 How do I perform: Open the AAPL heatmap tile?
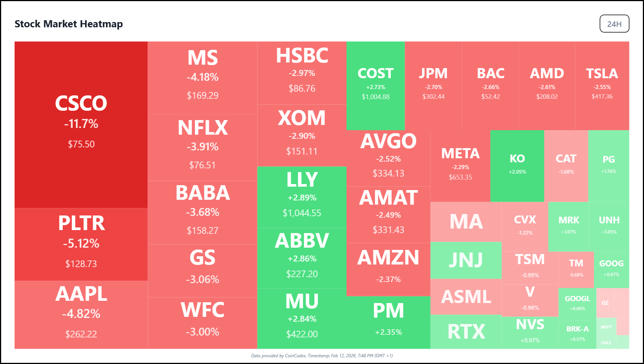(81, 314)
